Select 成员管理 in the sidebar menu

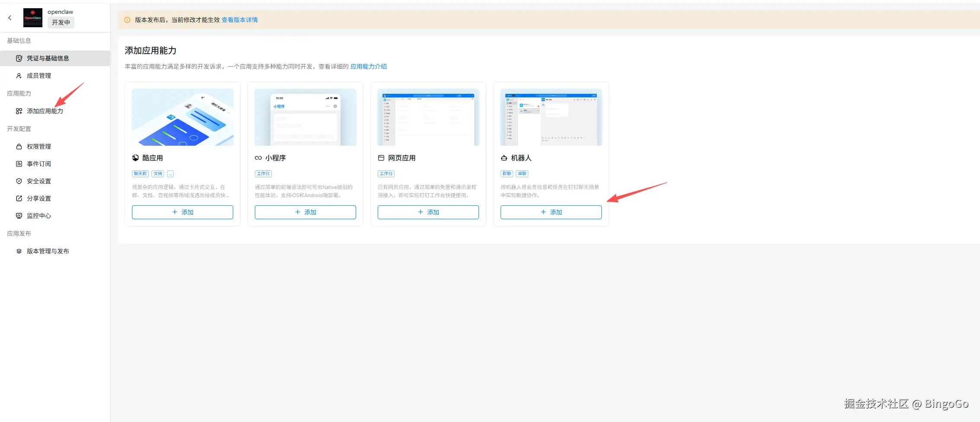coord(39,75)
